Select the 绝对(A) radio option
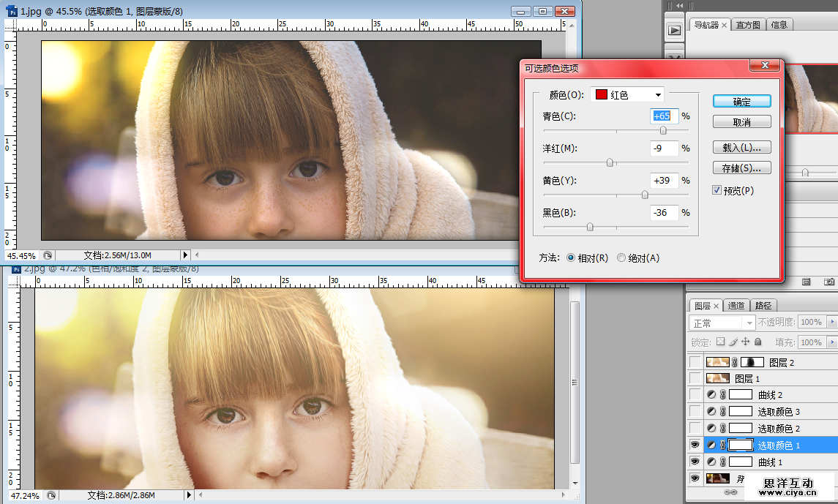The height and width of the screenshot is (504, 838). tap(621, 258)
